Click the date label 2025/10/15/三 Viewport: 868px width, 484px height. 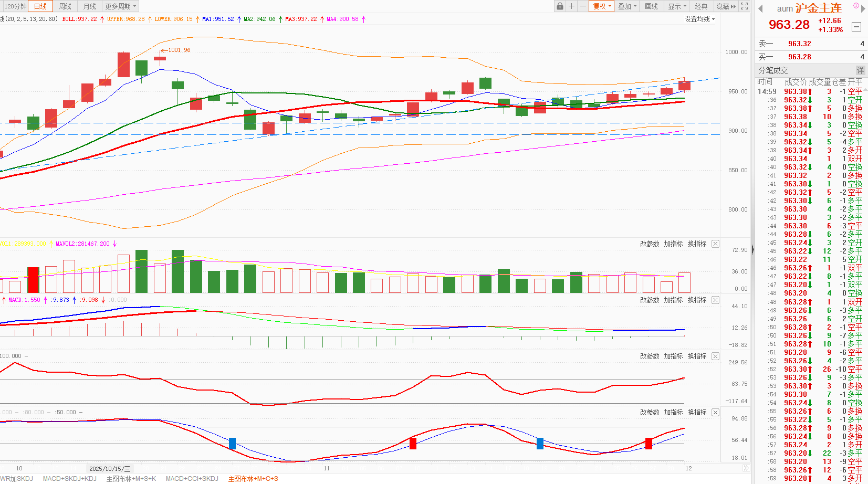110,468
